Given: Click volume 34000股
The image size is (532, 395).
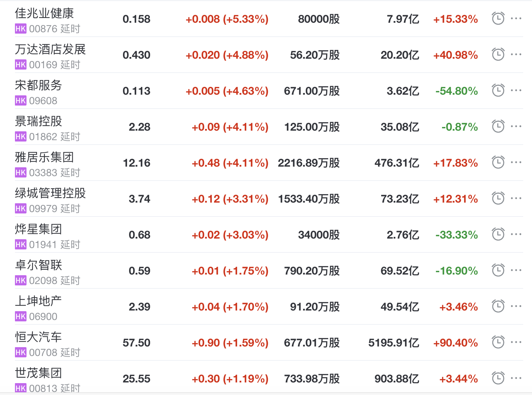Looking at the screenshot, I should tap(319, 235).
